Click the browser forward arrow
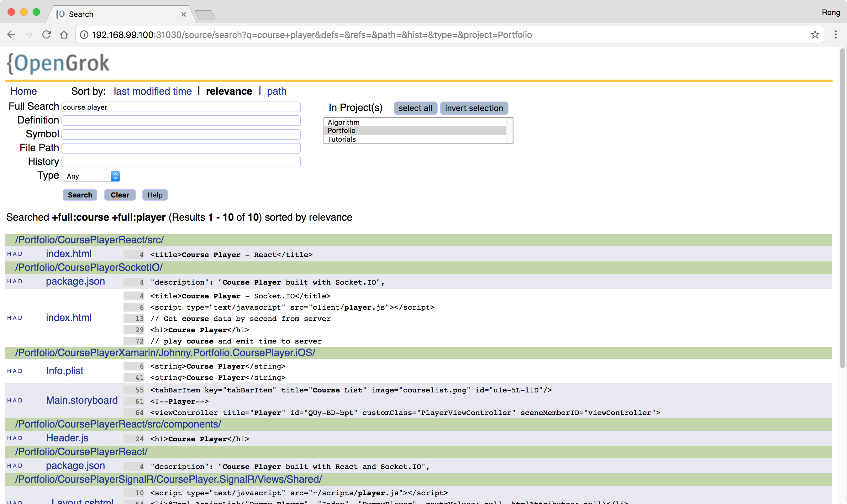Image resolution: width=847 pixels, height=504 pixels. pos(29,35)
